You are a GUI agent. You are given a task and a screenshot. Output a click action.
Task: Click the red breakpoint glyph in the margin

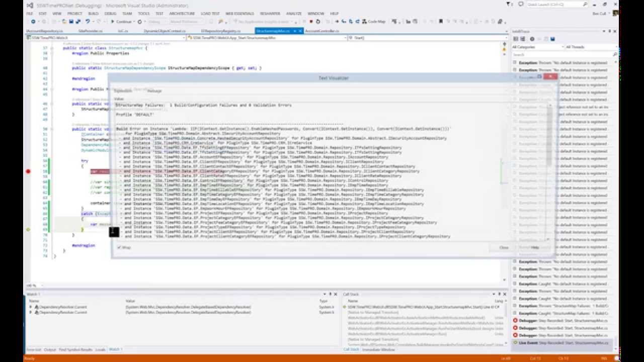click(x=29, y=171)
